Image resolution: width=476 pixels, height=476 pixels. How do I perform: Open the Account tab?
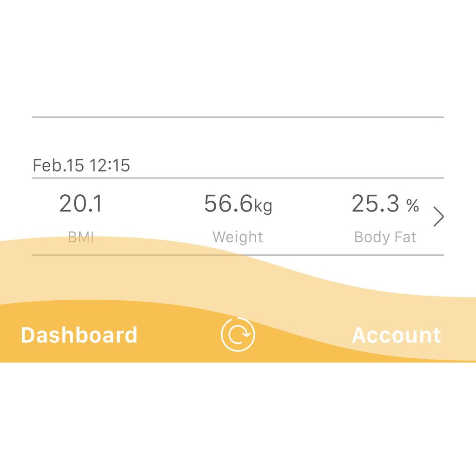(x=396, y=335)
